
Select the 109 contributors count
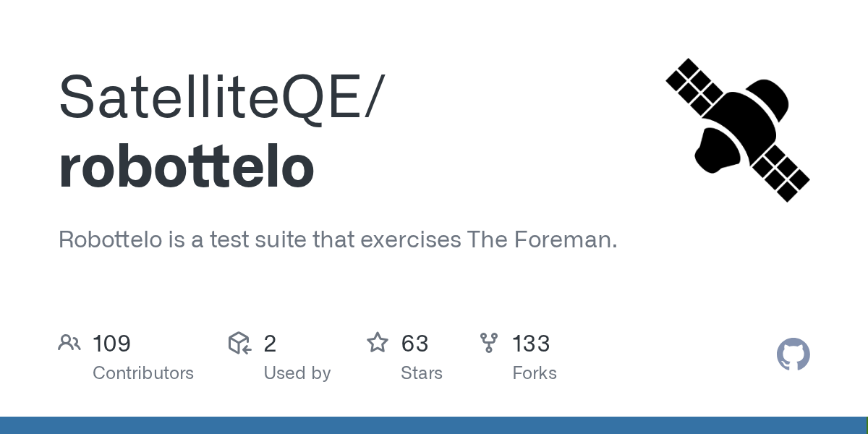111,344
